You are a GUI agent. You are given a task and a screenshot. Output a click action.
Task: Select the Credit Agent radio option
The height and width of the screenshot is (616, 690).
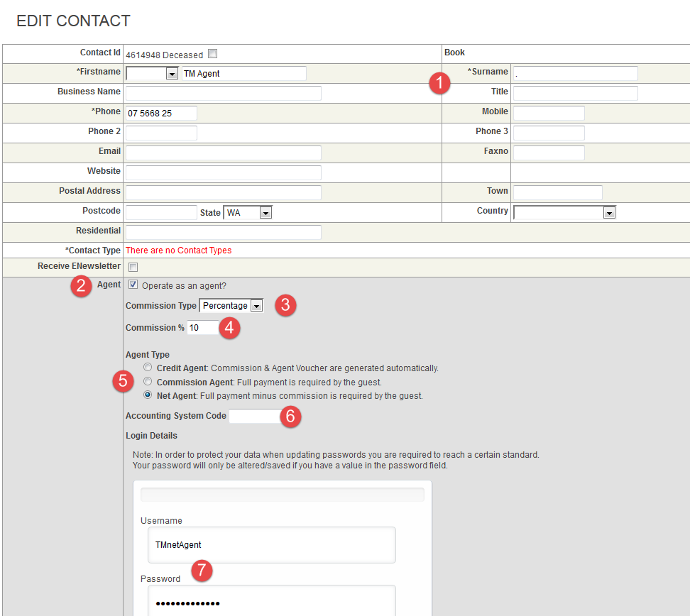tap(148, 368)
